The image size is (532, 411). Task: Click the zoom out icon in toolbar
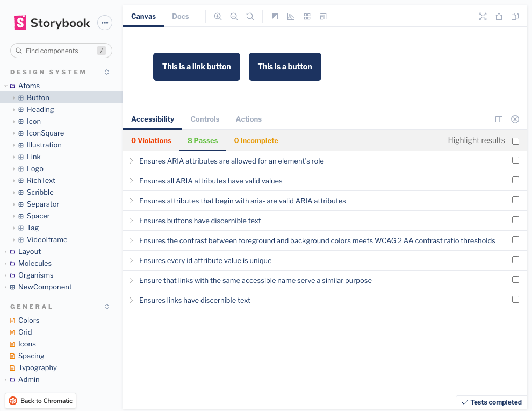pyautogui.click(x=234, y=16)
